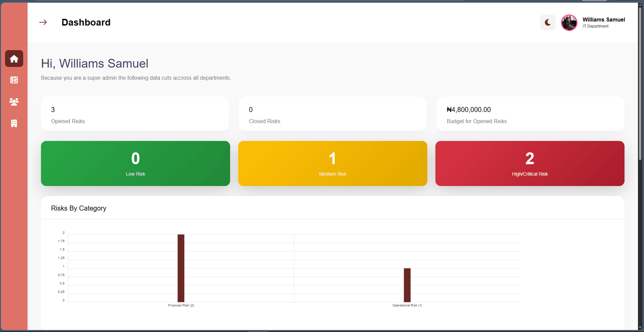
Task: Open the users group icon in sidebar
Action: click(x=14, y=102)
